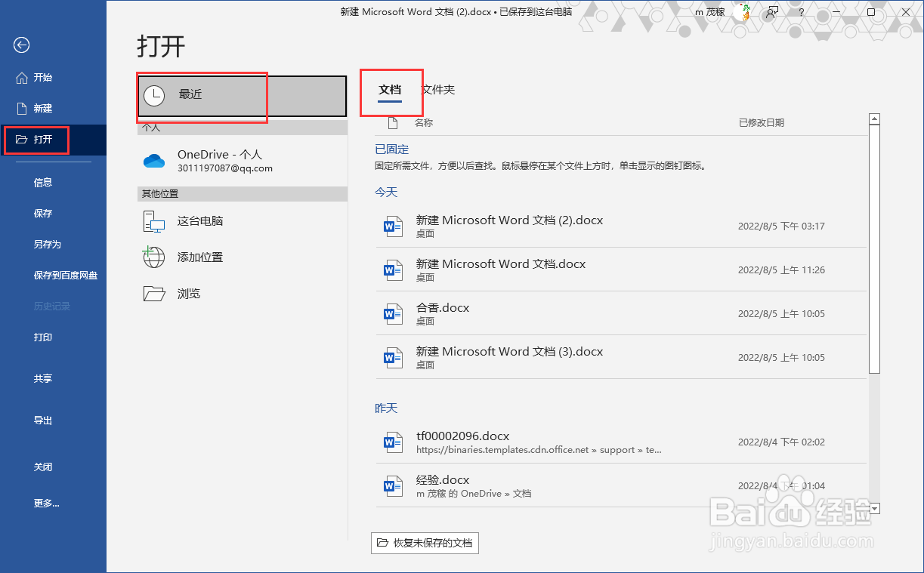This screenshot has width=924, height=573.
Task: Close the Word window
Action: coord(906,12)
